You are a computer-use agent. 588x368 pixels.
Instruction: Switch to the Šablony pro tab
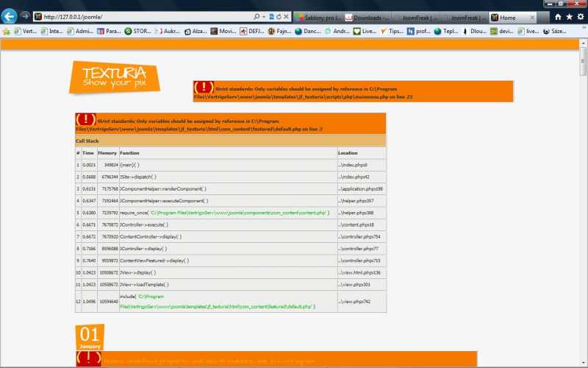point(317,16)
